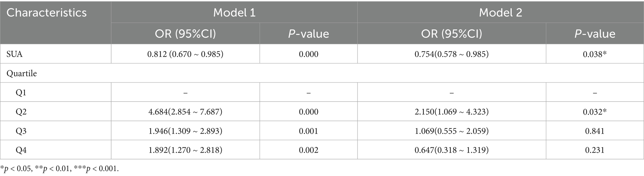Viewport: 644px width, 176px height.
Task: Select the Q1 row label
Action: 21,93
